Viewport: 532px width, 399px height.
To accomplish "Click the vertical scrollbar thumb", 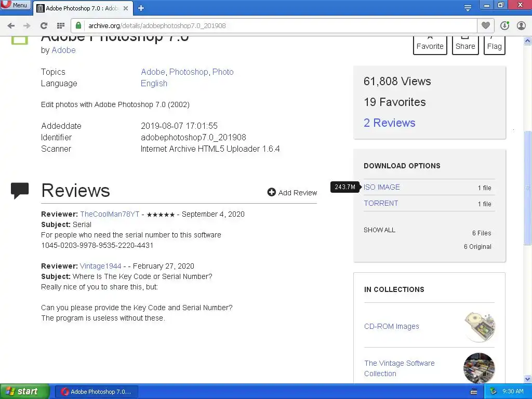I will 528,187.
